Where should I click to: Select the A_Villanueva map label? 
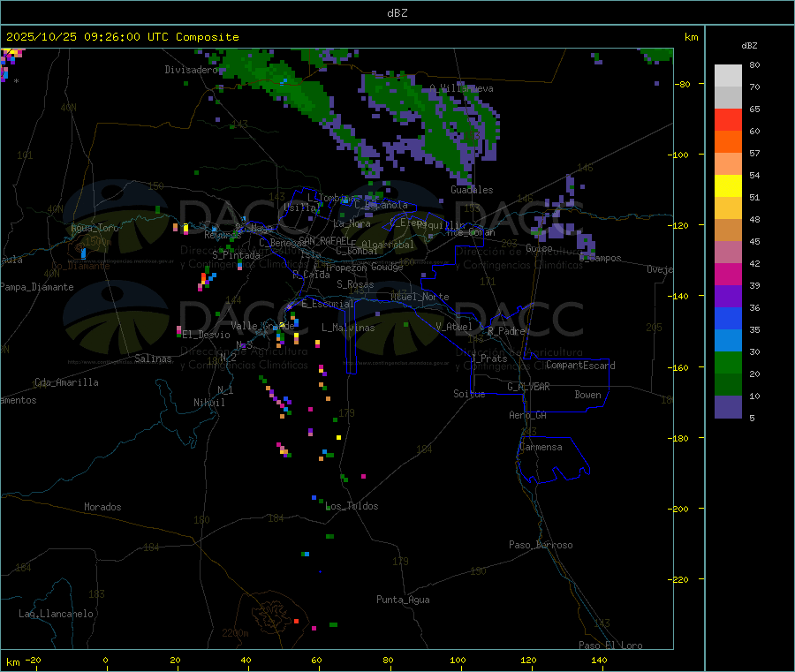pyautogui.click(x=461, y=88)
